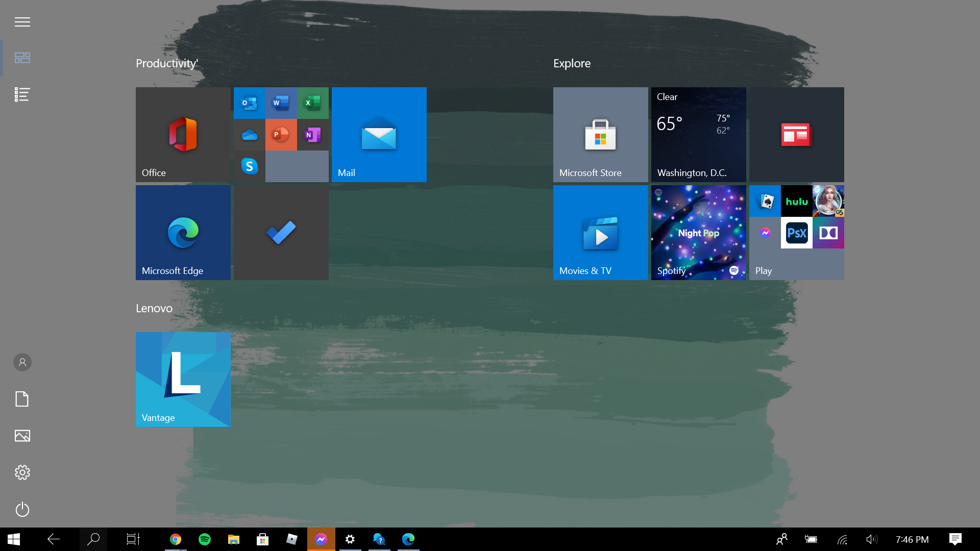Open Get Help app on taskbar
This screenshot has width=980, height=551.
click(x=379, y=539)
